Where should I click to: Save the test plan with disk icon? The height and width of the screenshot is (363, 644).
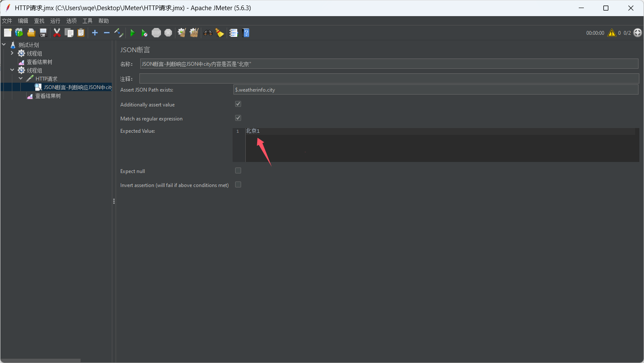pyautogui.click(x=43, y=33)
